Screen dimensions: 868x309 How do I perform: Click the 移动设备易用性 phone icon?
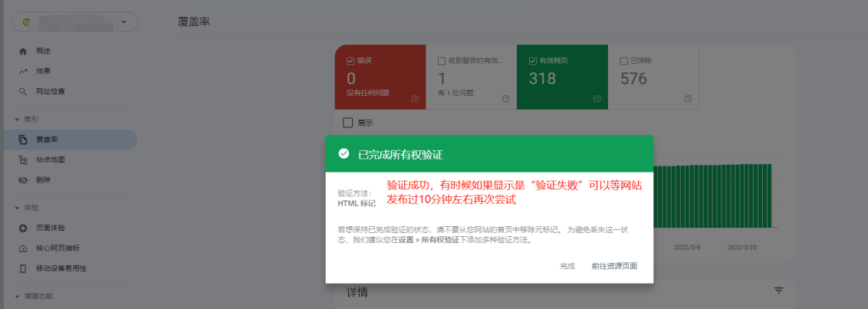22,268
